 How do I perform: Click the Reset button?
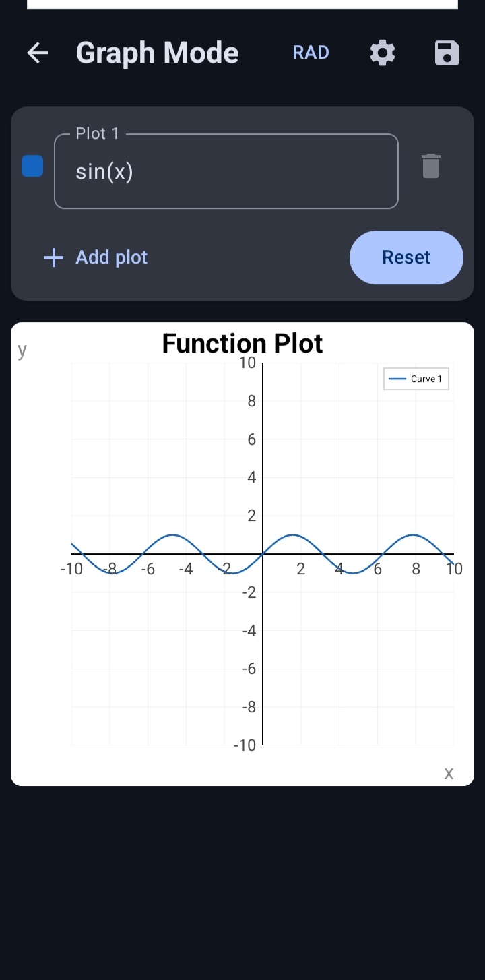pos(406,257)
